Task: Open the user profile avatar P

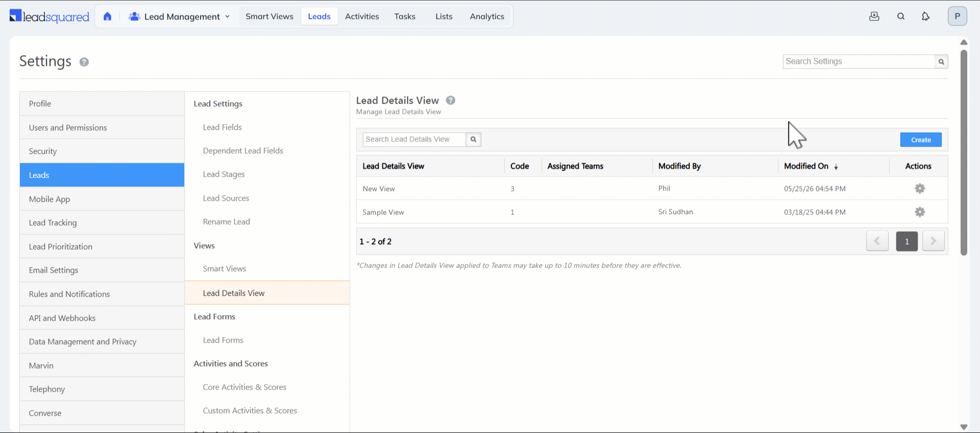Action: pyautogui.click(x=957, y=16)
